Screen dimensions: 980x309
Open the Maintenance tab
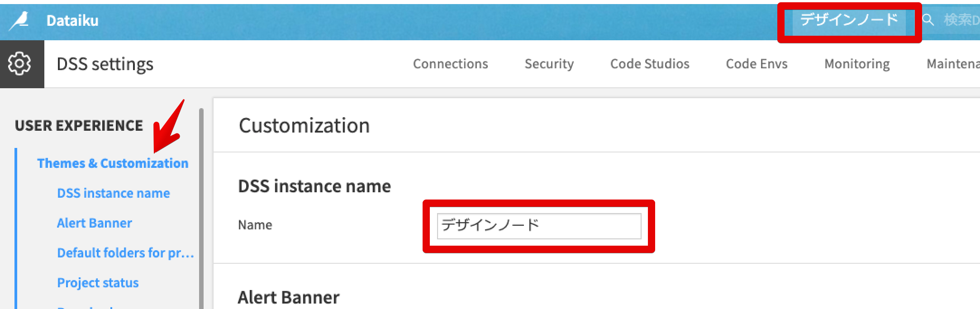point(953,64)
